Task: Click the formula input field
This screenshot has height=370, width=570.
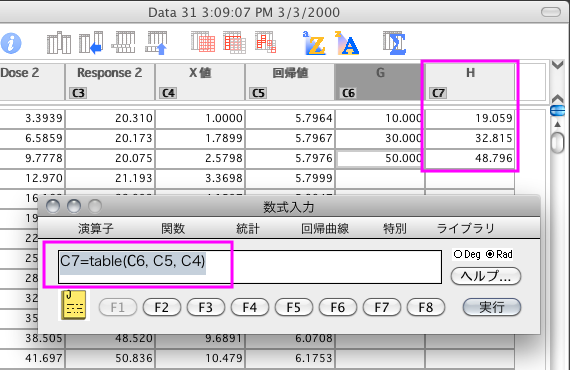Action: 250,267
